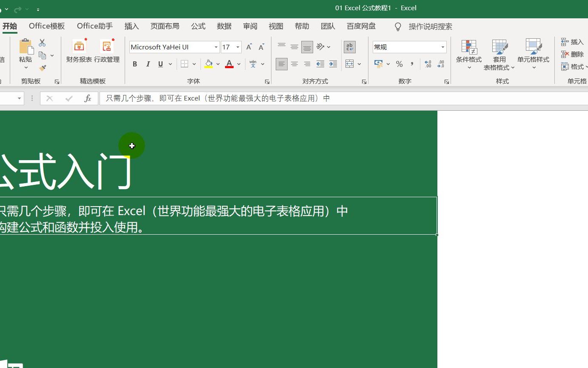Toggle 合并后居中 merge cells
Screen dimensions: 588x368
coord(350,64)
